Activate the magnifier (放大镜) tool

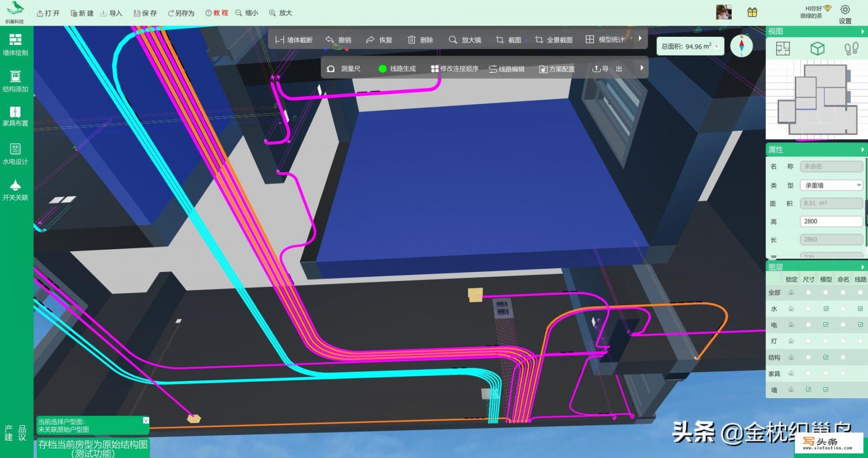click(465, 40)
